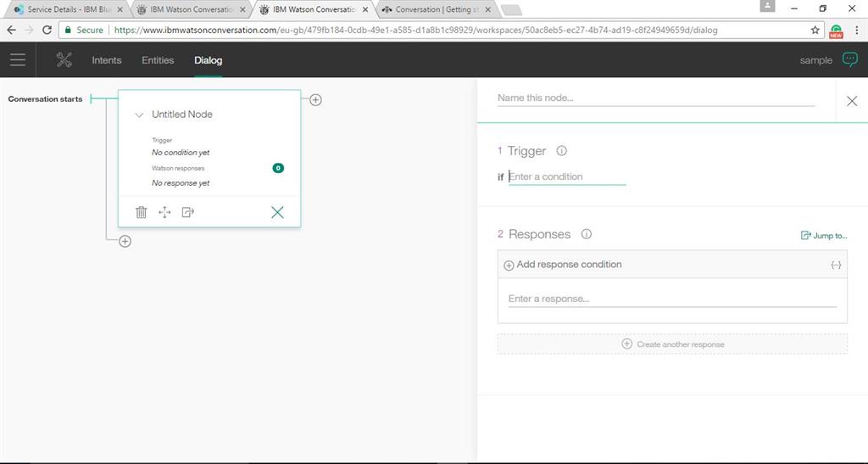Viewport: 868px width, 464px height.
Task: Collapse the Untitled Node chevron
Action: click(140, 115)
